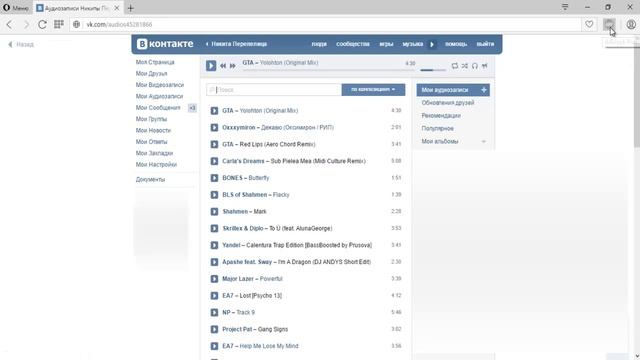Screen dimensions: 640x360
Task: Play EA7 – Help Me Lose My Mind
Action: pos(214,346)
